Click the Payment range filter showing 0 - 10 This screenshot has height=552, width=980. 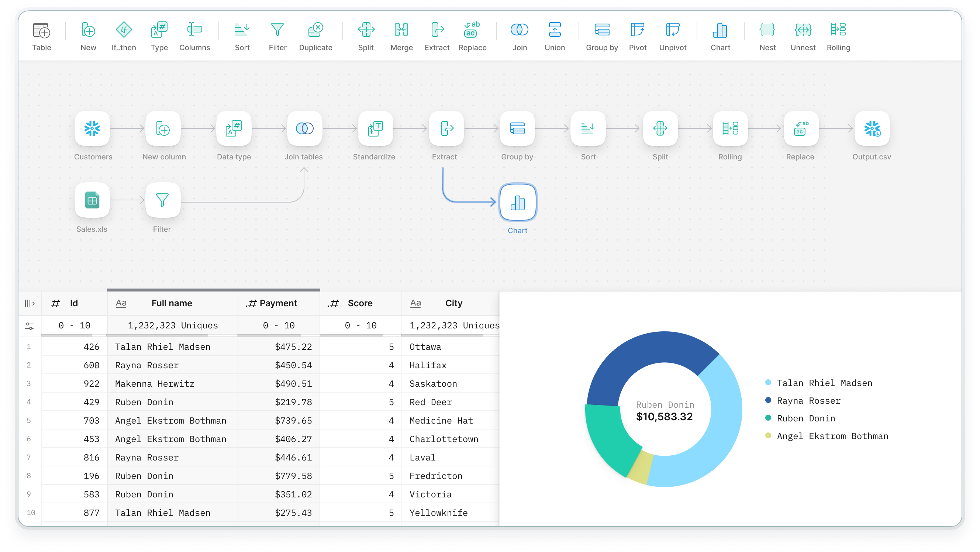[x=279, y=326]
